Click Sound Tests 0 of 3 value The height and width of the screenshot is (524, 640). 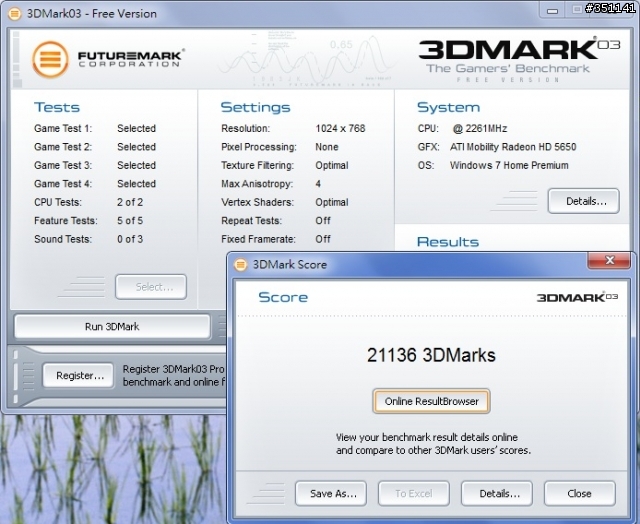(x=130, y=239)
